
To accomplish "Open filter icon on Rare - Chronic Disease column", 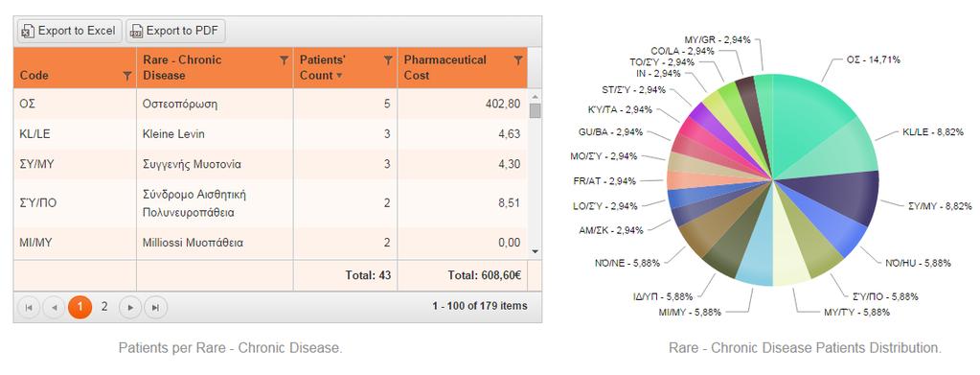I will point(284,60).
